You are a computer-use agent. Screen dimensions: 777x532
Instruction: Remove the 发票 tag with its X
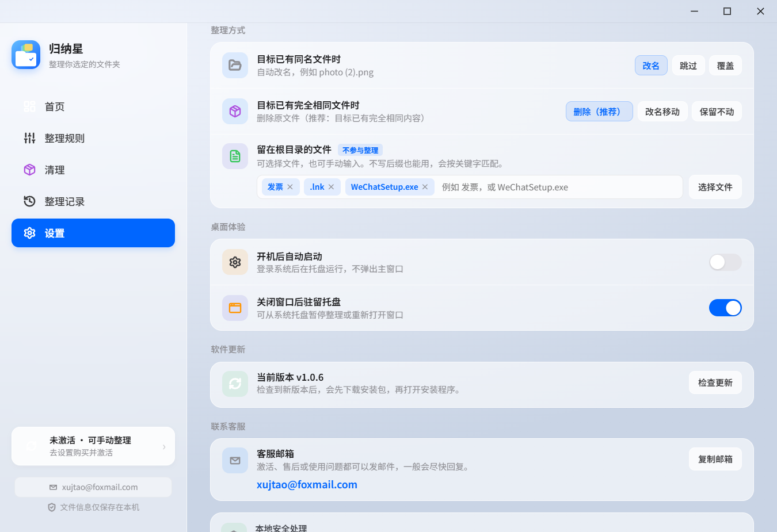290,187
